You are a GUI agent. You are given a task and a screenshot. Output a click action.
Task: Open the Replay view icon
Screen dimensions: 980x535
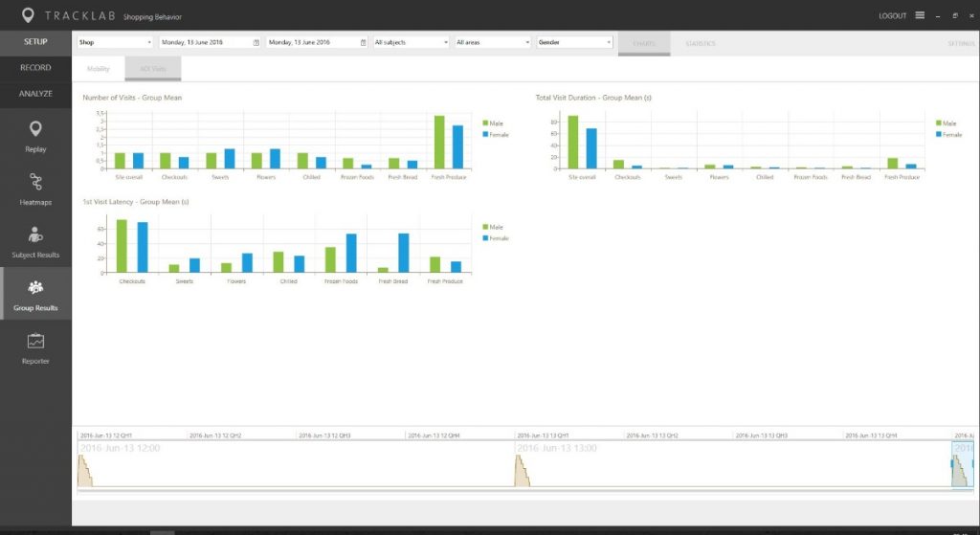(35, 129)
